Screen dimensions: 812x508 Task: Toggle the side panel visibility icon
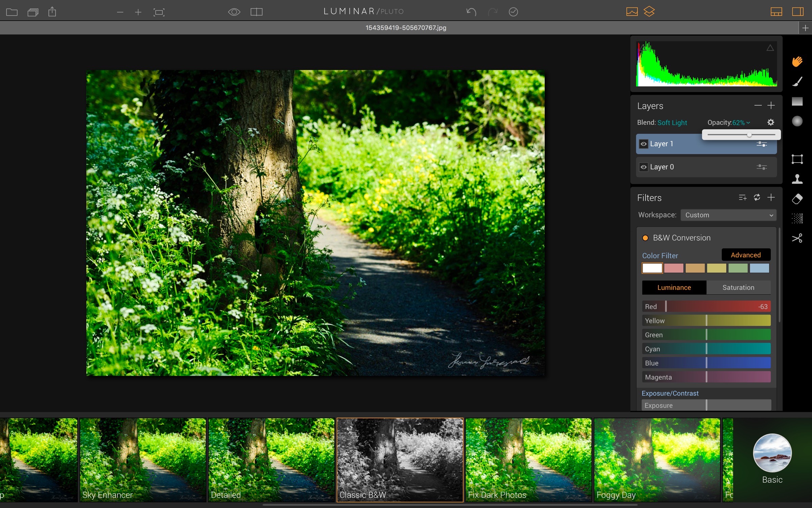[x=797, y=12]
